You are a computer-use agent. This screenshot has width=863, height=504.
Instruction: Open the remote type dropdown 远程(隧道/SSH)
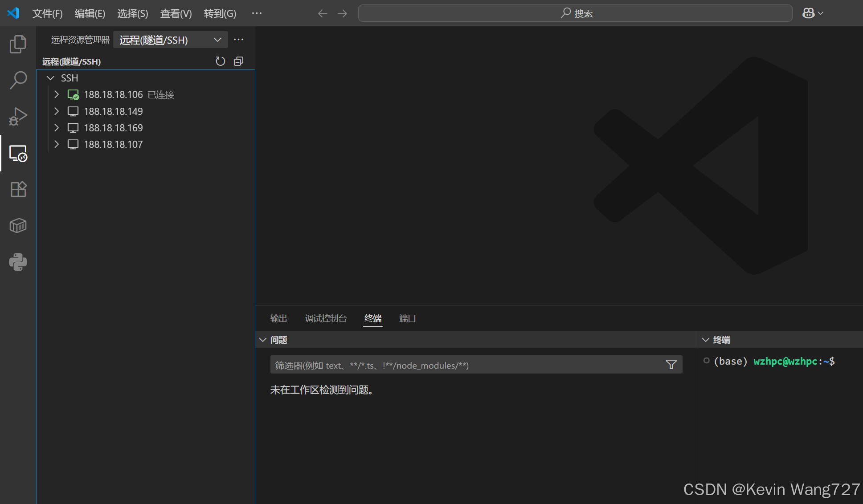(x=171, y=40)
